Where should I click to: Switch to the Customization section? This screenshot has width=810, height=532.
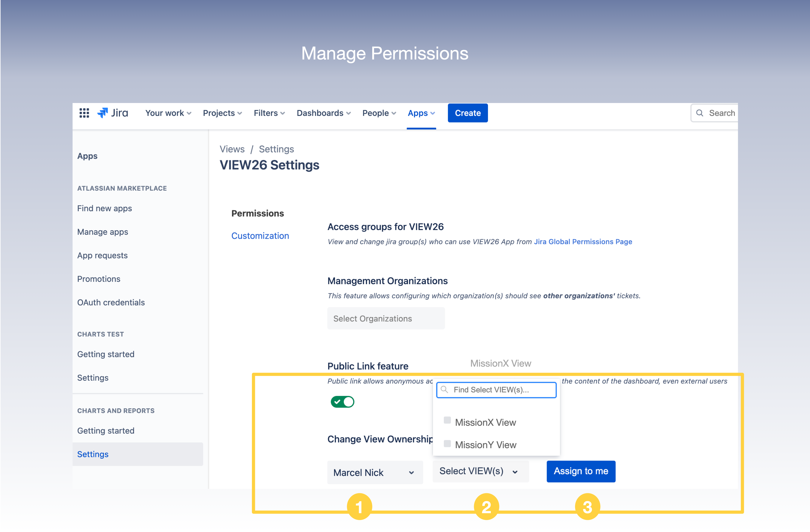[260, 235]
